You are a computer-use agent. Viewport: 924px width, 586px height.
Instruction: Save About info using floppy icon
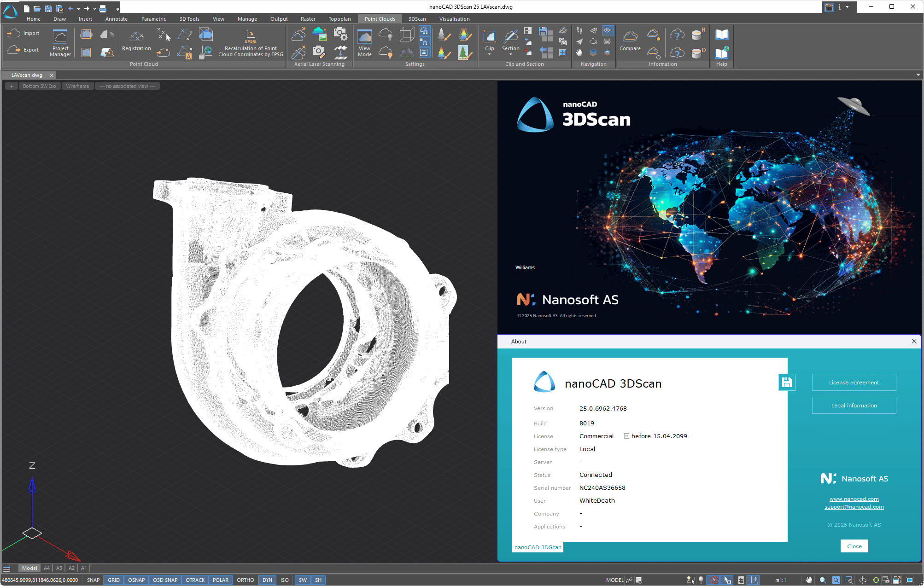pos(786,382)
